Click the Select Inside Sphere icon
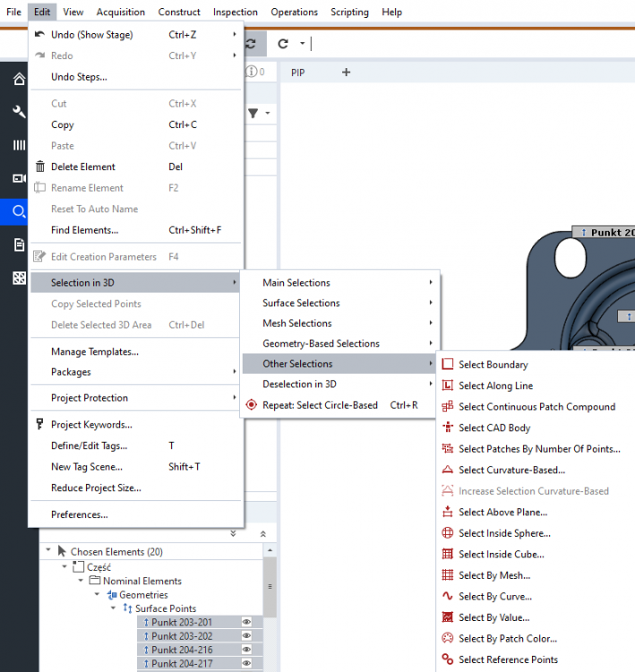This screenshot has height=672, width=635. 447,533
